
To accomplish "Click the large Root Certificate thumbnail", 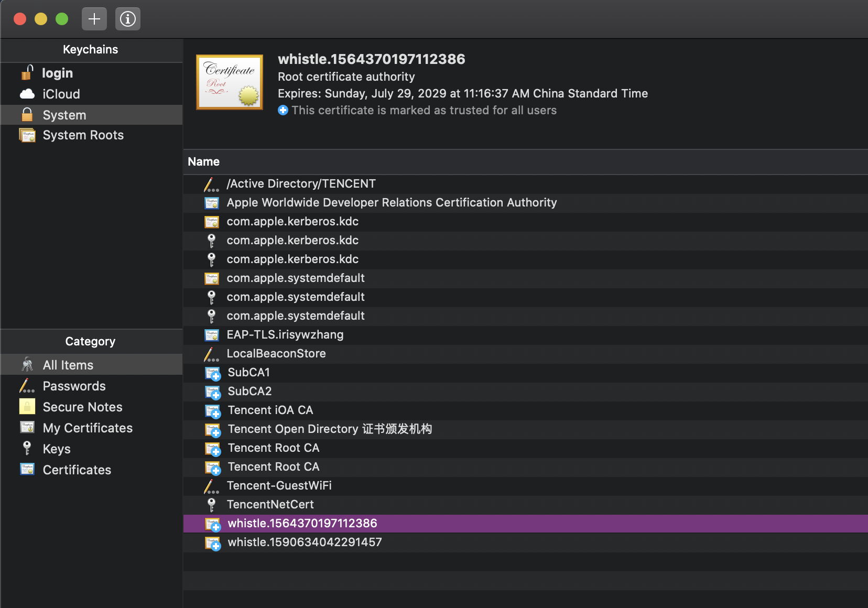I will 230,82.
